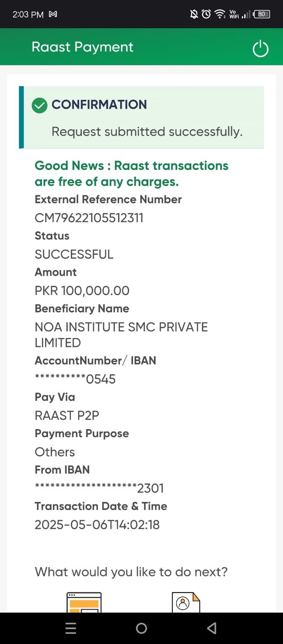The width and height of the screenshot is (283, 644).
Task: Tap the green confirmation checkmark icon
Action: tap(40, 105)
